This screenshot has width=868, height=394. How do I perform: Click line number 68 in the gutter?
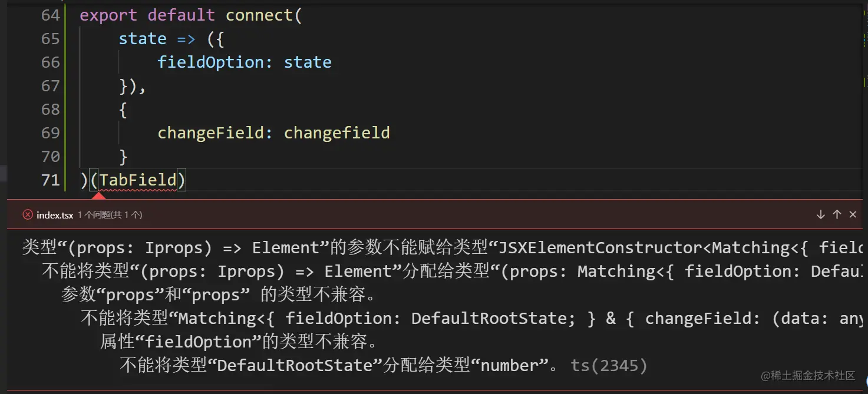tap(51, 110)
